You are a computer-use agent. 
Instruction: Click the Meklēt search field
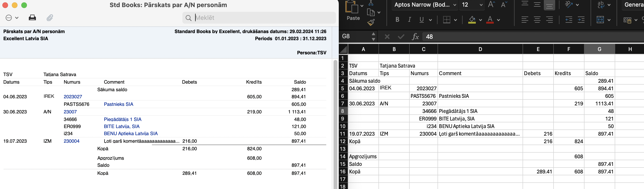click(262, 18)
